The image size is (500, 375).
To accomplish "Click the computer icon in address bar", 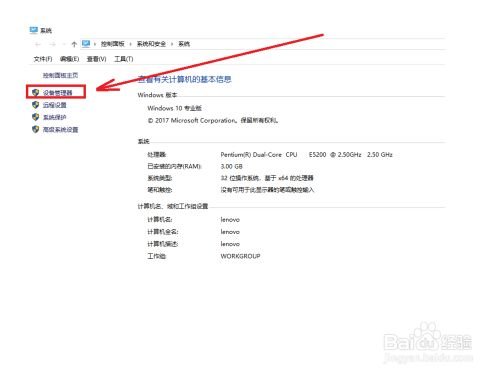I will point(86,44).
